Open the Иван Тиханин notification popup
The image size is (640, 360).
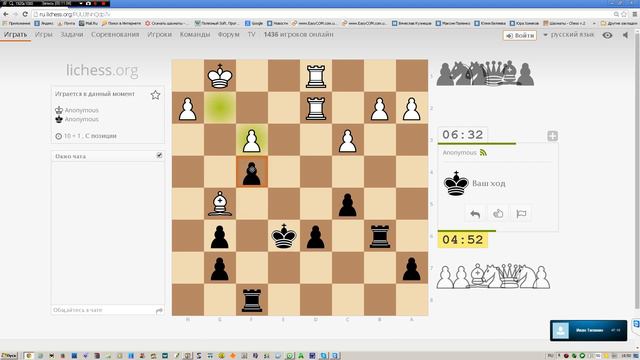pyautogui.click(x=588, y=330)
